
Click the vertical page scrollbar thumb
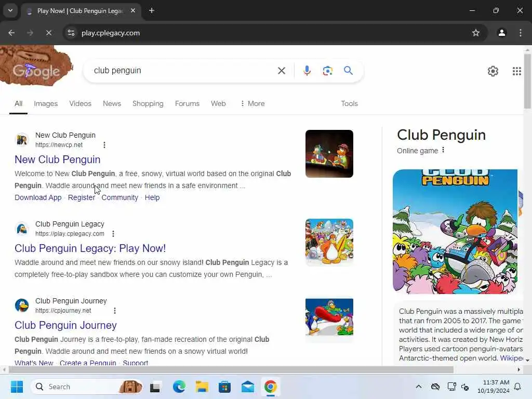527,81
